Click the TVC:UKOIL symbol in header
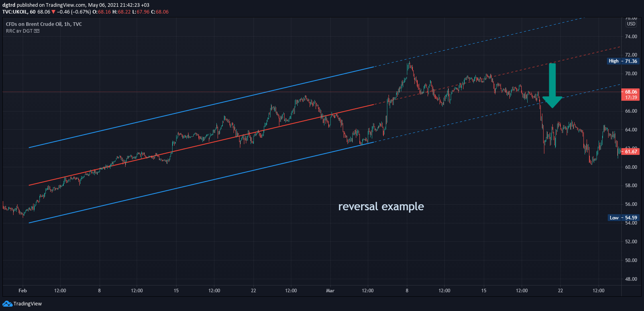This screenshot has width=644, height=311. click(x=15, y=12)
